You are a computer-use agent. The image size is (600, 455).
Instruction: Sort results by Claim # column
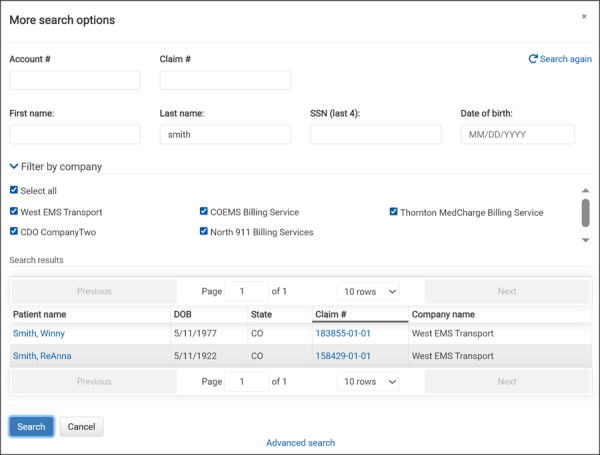(x=330, y=314)
